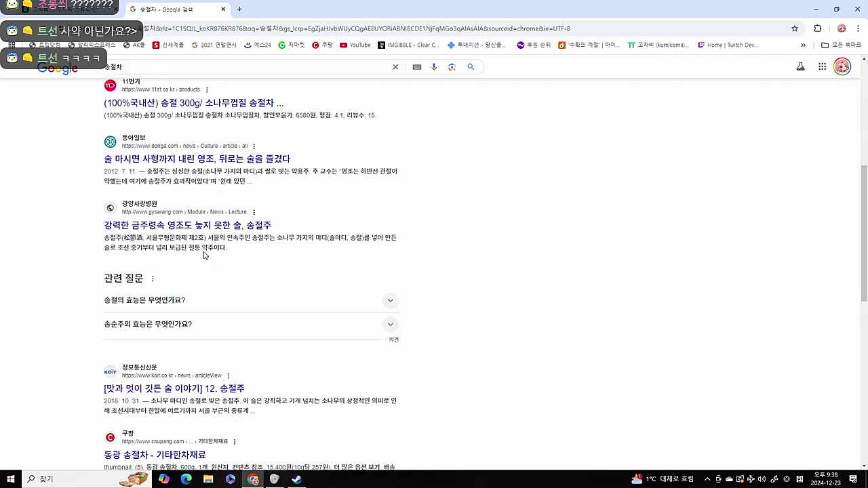
Task: Open the 신세계몰 bookmark
Action: 168,45
